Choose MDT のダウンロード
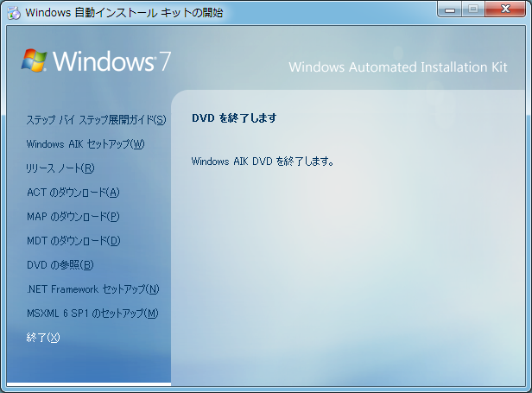 pos(73,241)
